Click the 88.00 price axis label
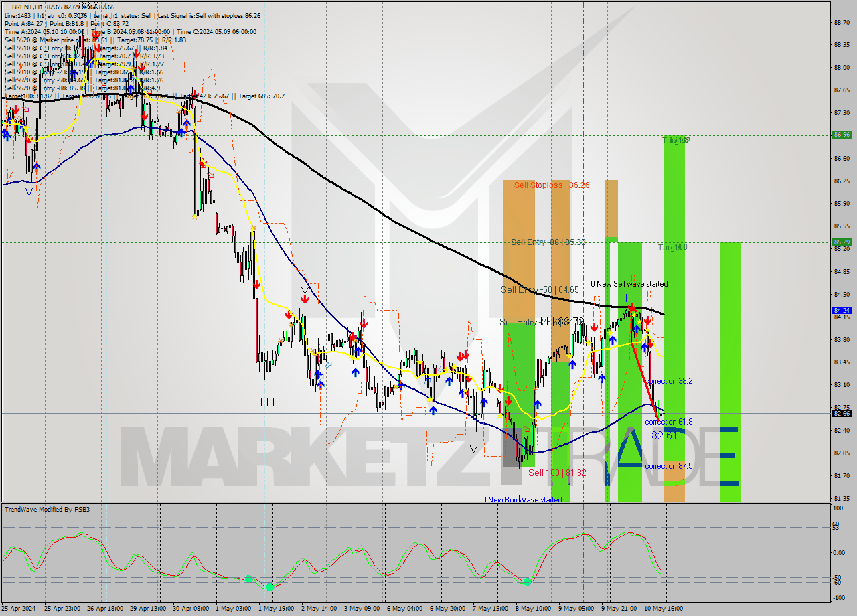 [x=842, y=67]
